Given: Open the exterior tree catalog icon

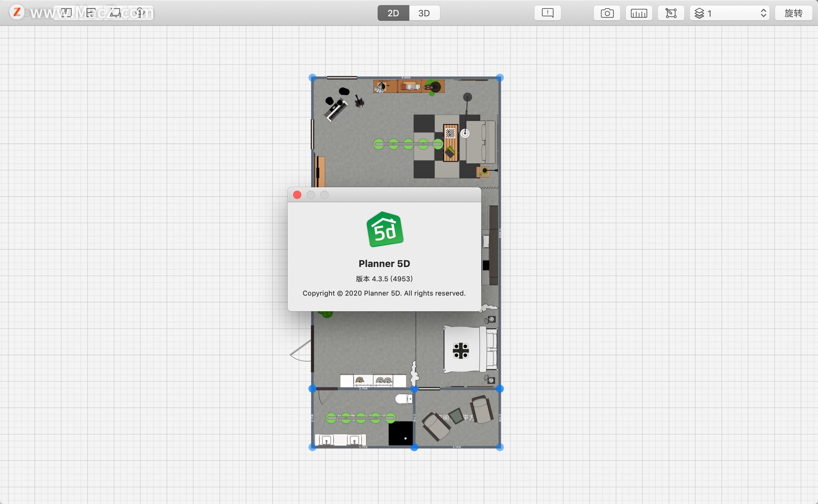Looking at the screenshot, I should tap(140, 13).
